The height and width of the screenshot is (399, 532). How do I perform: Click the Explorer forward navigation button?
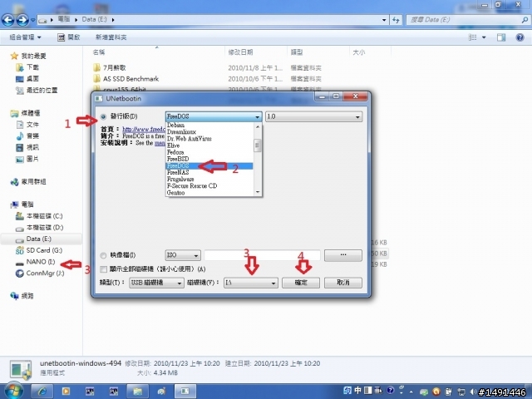(22, 20)
